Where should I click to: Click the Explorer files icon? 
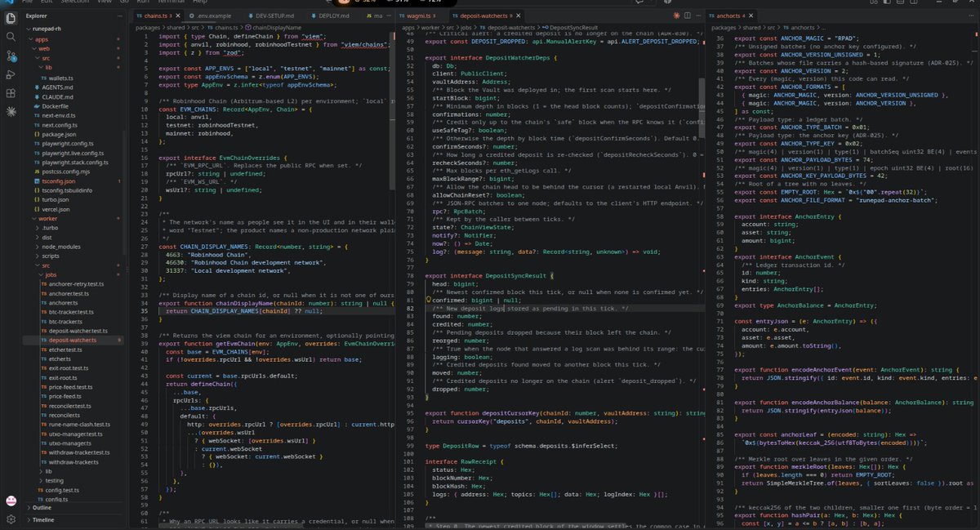(11, 16)
